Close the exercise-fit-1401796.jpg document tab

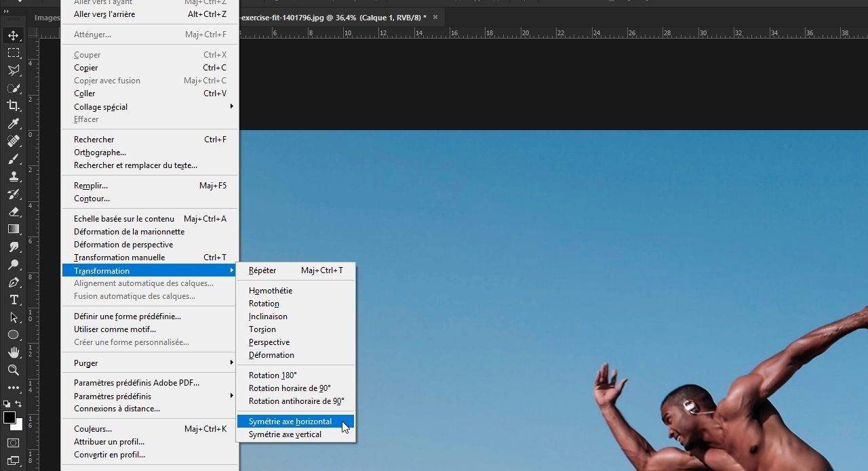click(x=435, y=17)
